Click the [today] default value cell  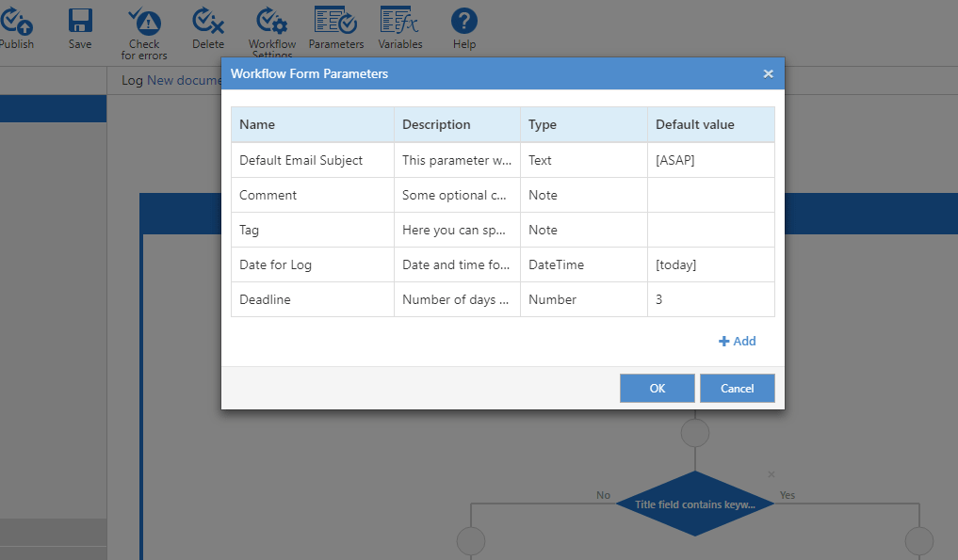(711, 264)
